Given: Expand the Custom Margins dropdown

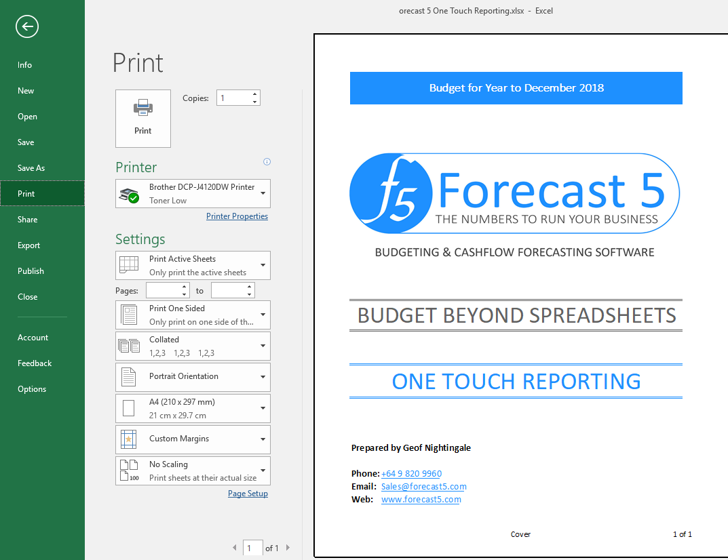Looking at the screenshot, I should point(193,439).
